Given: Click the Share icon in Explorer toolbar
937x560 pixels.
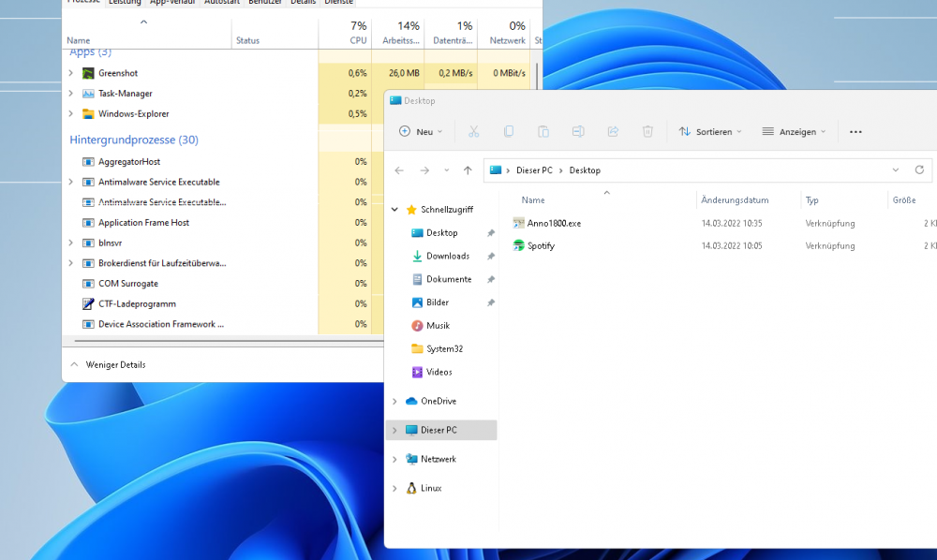Looking at the screenshot, I should pos(613,131).
